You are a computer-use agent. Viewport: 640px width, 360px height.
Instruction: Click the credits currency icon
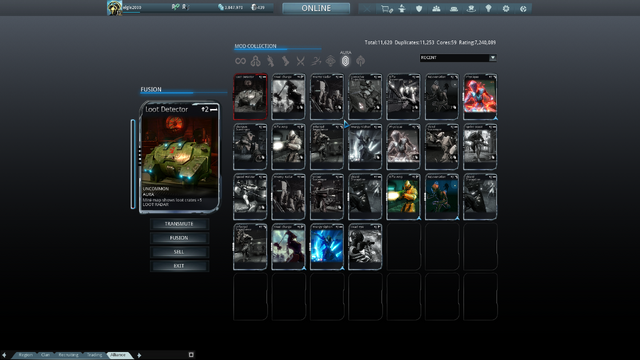click(221, 7)
